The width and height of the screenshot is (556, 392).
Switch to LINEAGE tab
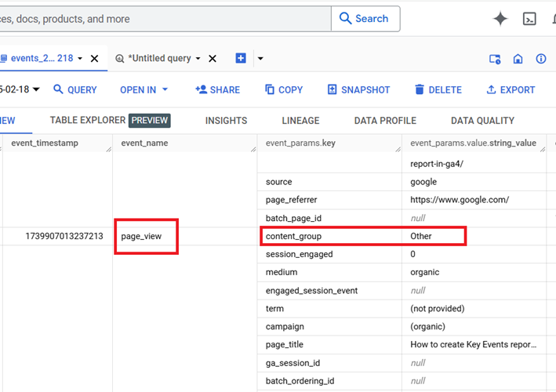point(300,121)
